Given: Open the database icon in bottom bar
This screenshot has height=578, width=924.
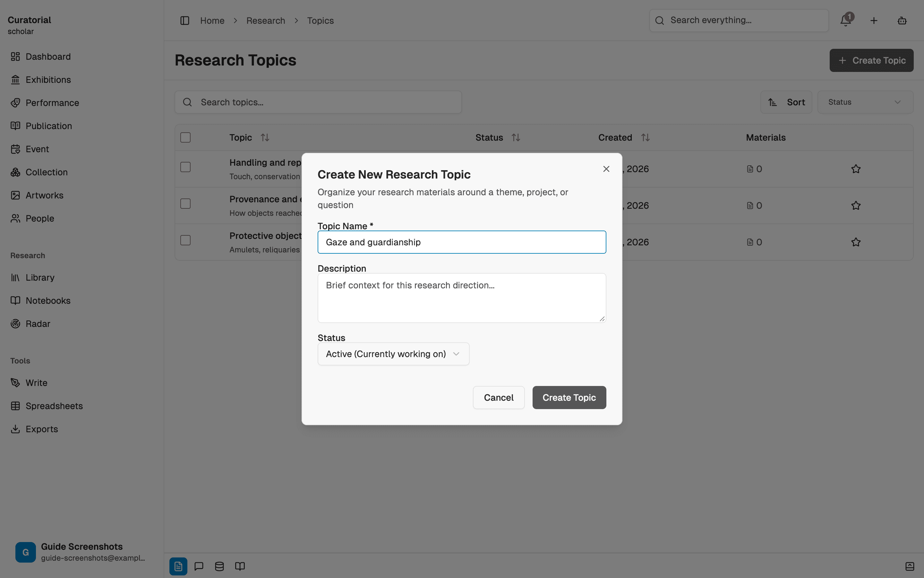Looking at the screenshot, I should [x=219, y=566].
